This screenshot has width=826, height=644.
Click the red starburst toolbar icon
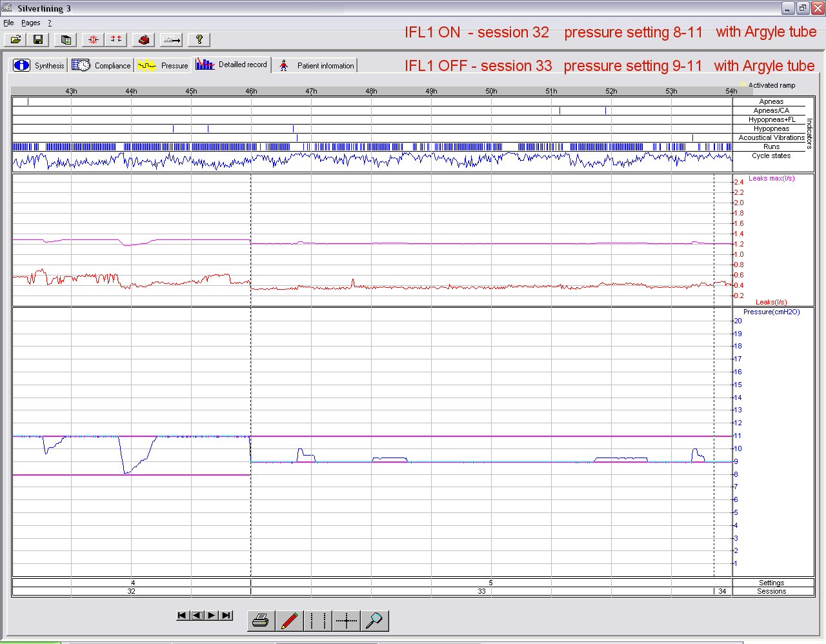[x=93, y=40]
